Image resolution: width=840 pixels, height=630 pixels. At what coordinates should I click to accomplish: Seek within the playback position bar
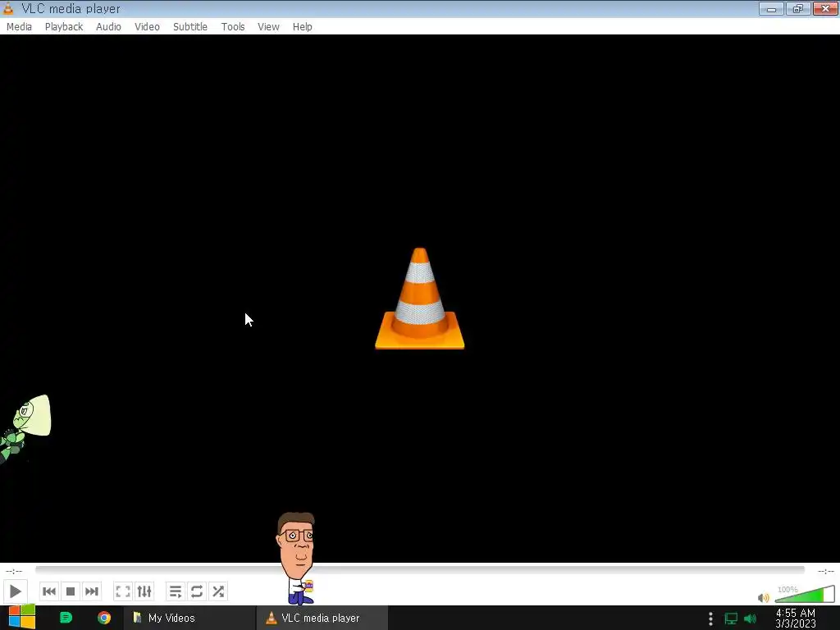pos(420,570)
